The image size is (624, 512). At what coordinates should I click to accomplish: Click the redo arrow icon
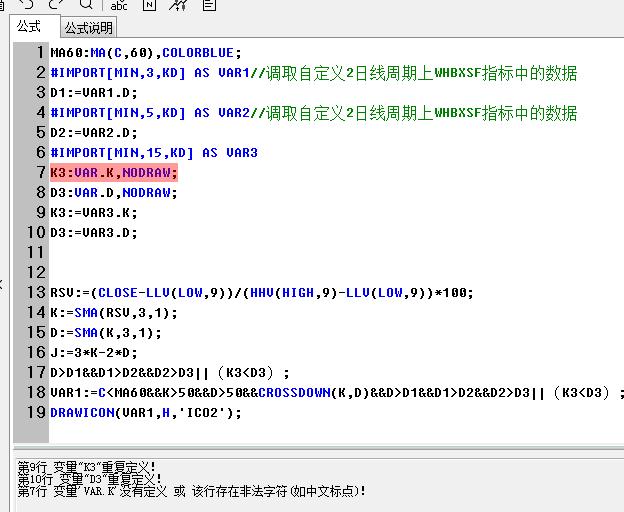pos(56,4)
